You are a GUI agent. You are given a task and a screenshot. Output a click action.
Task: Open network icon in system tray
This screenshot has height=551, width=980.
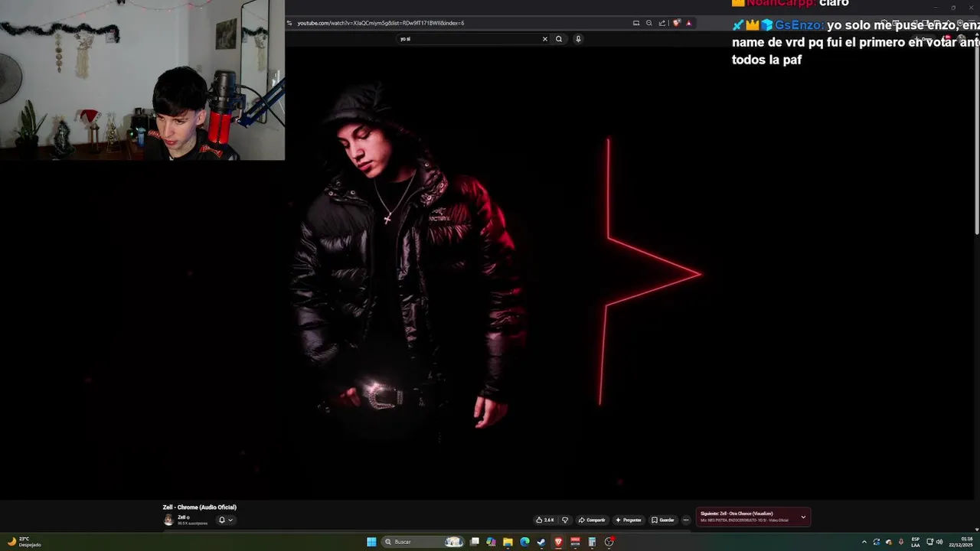pos(930,542)
